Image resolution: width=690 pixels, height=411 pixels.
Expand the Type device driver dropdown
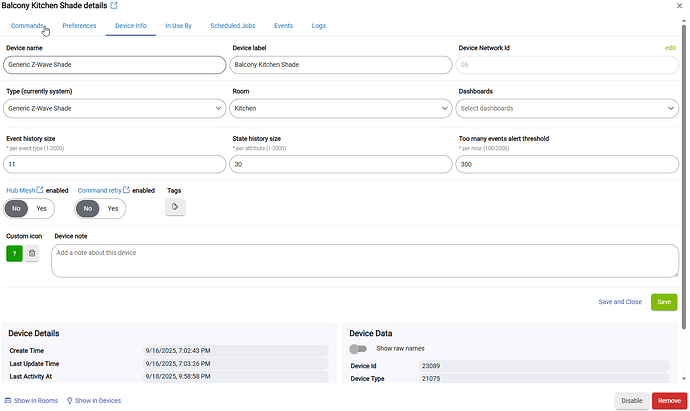[115, 108]
